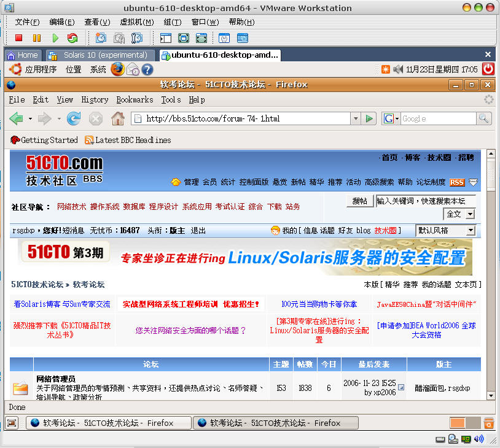Click the trash icon in Ubuntu bottom panel
This screenshot has width=500, height=448.
[x=488, y=423]
